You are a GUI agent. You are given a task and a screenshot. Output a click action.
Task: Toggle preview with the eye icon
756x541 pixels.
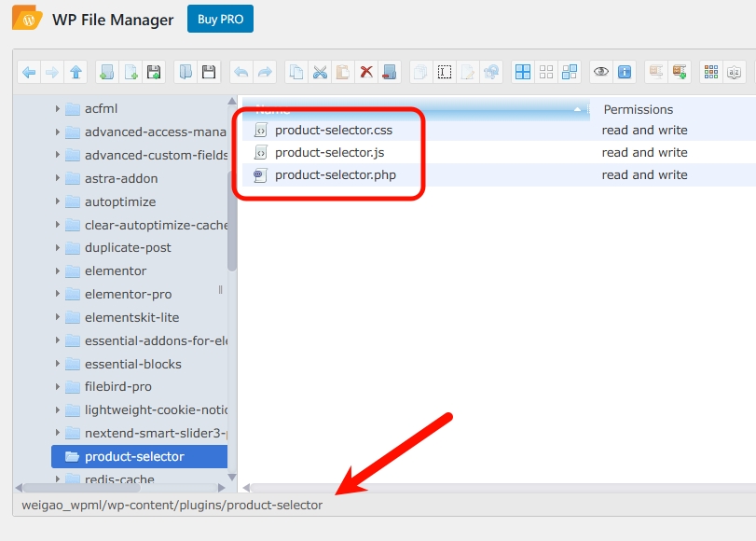[600, 73]
